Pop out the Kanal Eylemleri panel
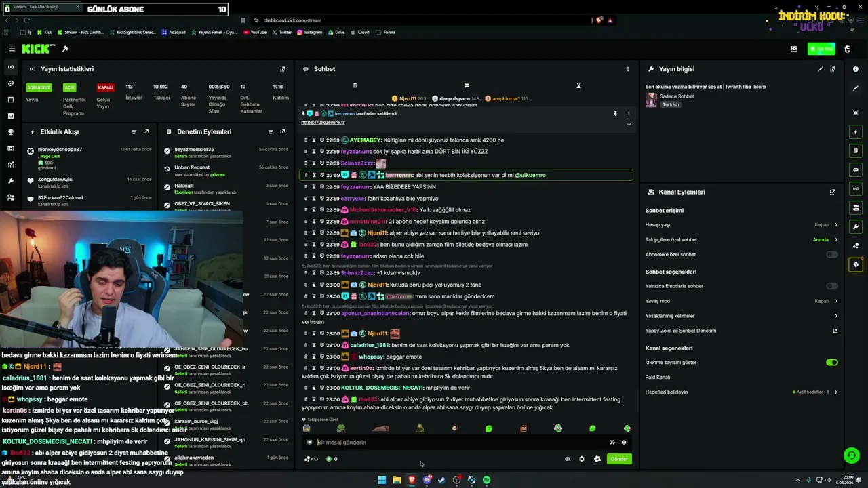 (x=833, y=192)
